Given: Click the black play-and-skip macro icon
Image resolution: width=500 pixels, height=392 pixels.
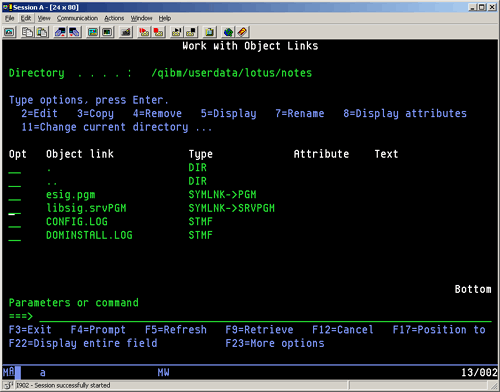Looking at the screenshot, I should (x=176, y=32).
